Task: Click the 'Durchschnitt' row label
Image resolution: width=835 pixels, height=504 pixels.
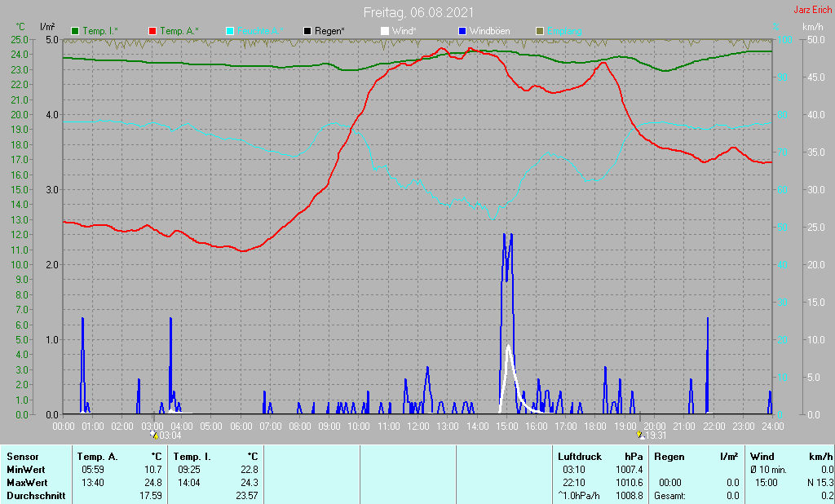Action: [x=36, y=496]
